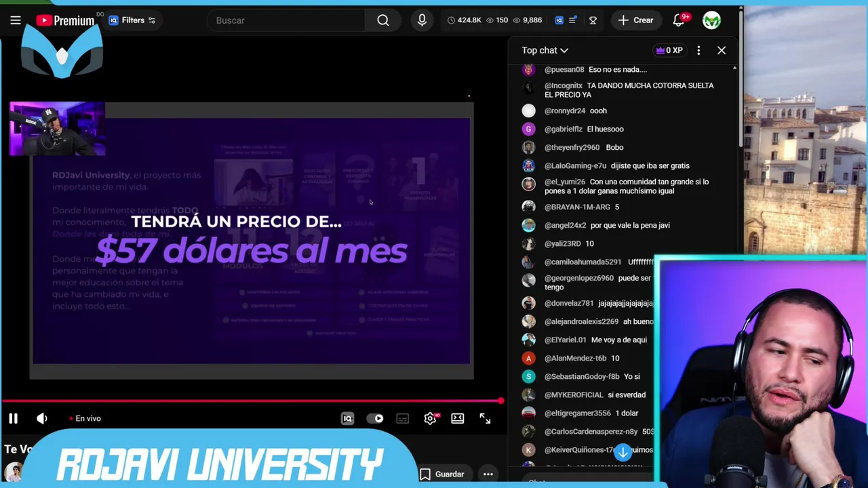Click the video player frame
The width and height of the screenshot is (868, 488).
click(252, 241)
